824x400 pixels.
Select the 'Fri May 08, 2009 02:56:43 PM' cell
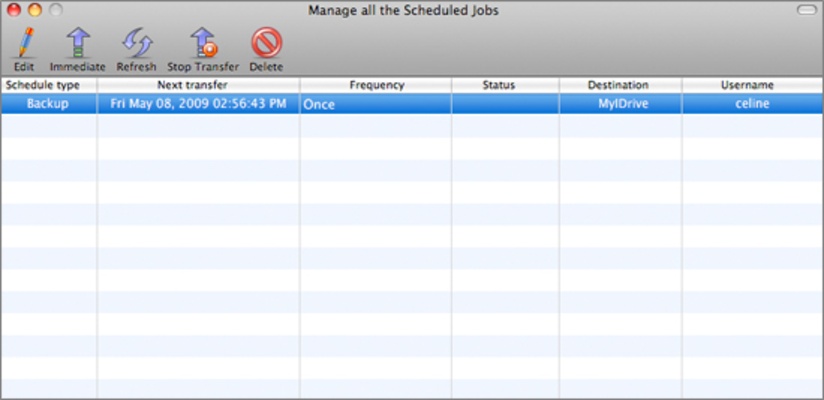point(199,104)
